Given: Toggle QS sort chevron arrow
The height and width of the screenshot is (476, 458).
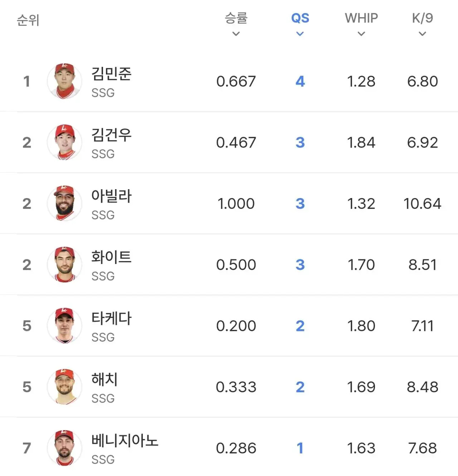Looking at the screenshot, I should tap(300, 34).
